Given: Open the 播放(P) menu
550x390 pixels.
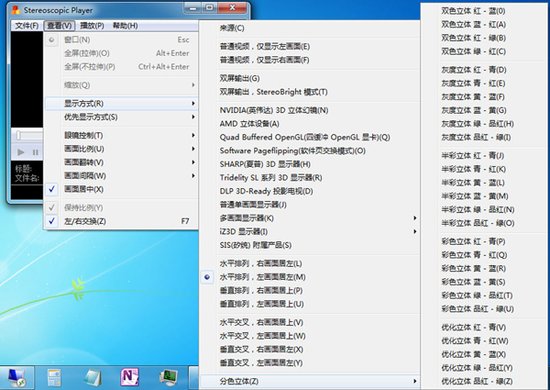Looking at the screenshot, I should (x=92, y=26).
